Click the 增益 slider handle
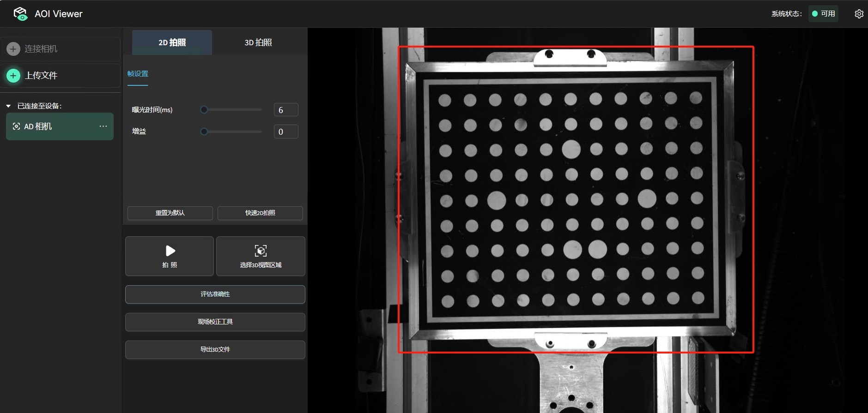Screen dimensions: 868x413 [x=204, y=132]
